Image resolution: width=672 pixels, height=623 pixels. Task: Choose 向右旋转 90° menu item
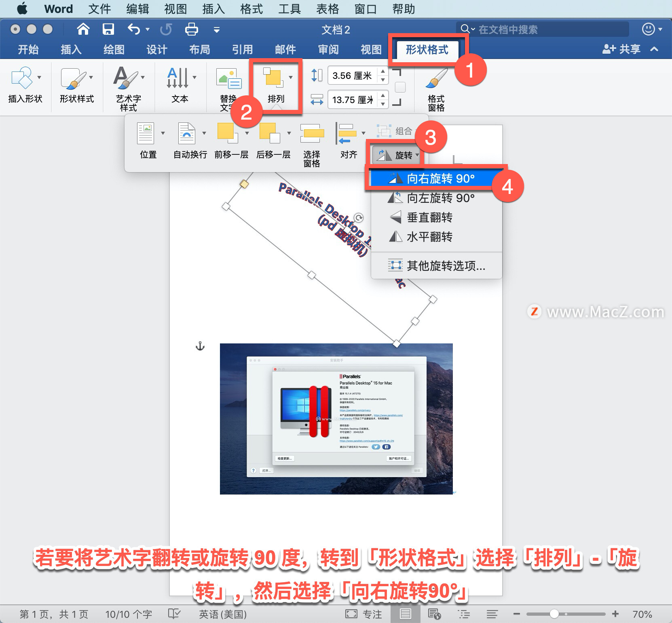436,179
